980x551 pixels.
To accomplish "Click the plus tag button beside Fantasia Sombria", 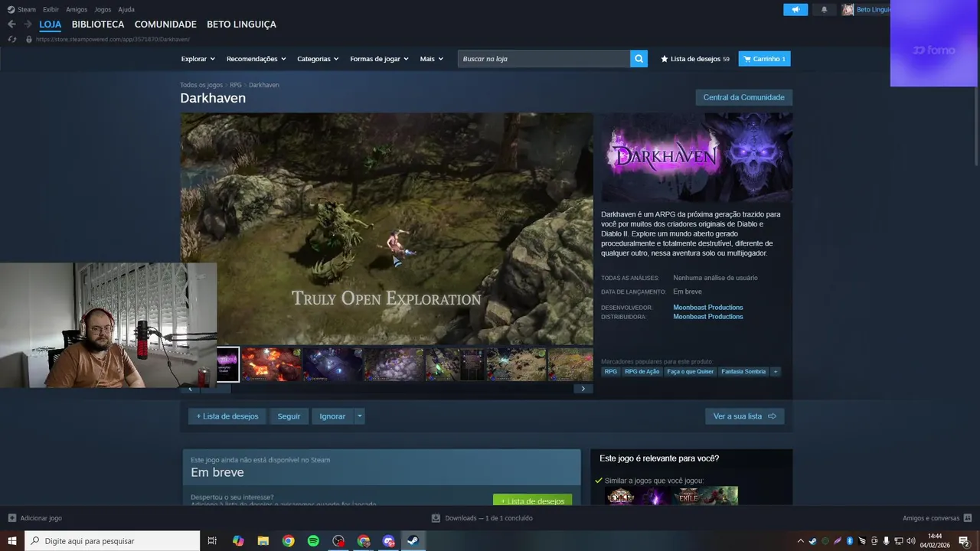I will (776, 372).
